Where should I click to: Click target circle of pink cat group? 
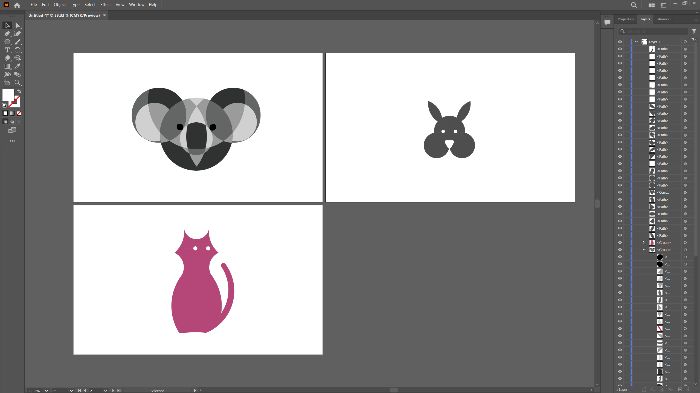click(686, 242)
